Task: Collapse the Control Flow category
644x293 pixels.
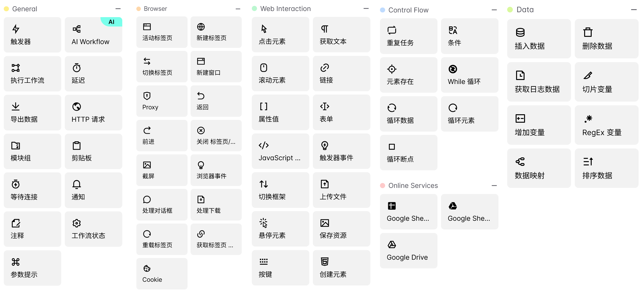Action: coord(494,10)
